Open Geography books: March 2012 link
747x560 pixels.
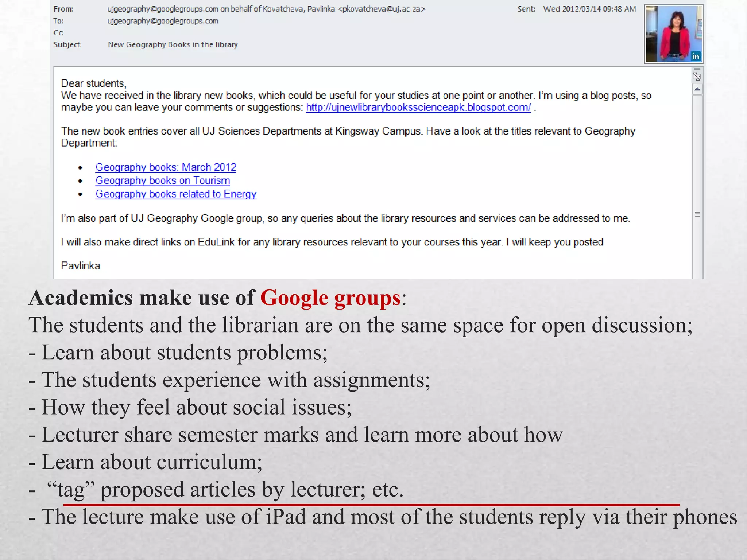(x=166, y=167)
